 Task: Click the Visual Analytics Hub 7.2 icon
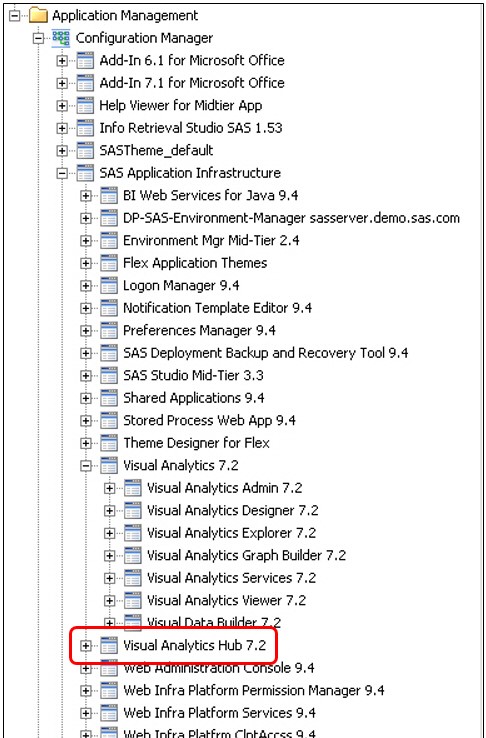click(x=109, y=646)
